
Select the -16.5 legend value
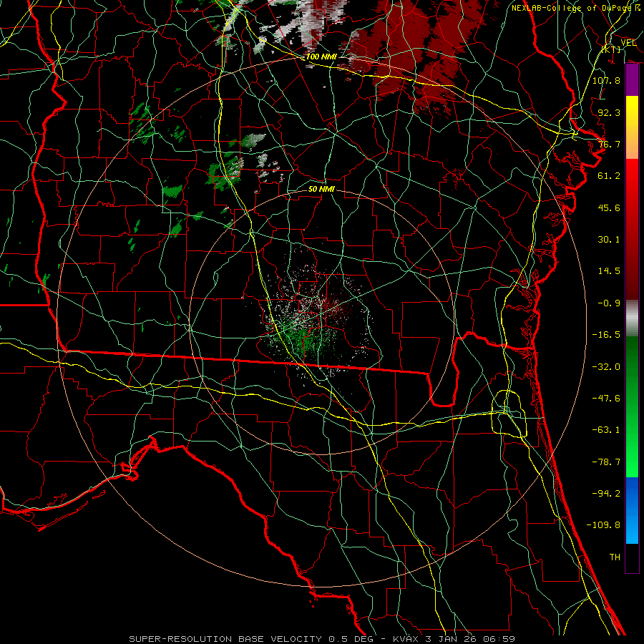[606, 335]
